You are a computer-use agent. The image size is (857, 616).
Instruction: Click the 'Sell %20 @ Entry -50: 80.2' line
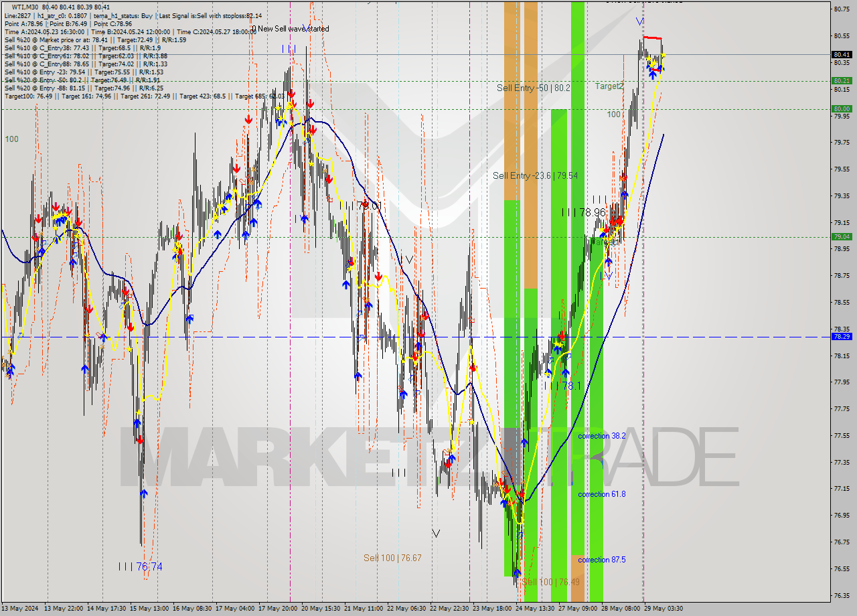pyautogui.click(x=82, y=80)
